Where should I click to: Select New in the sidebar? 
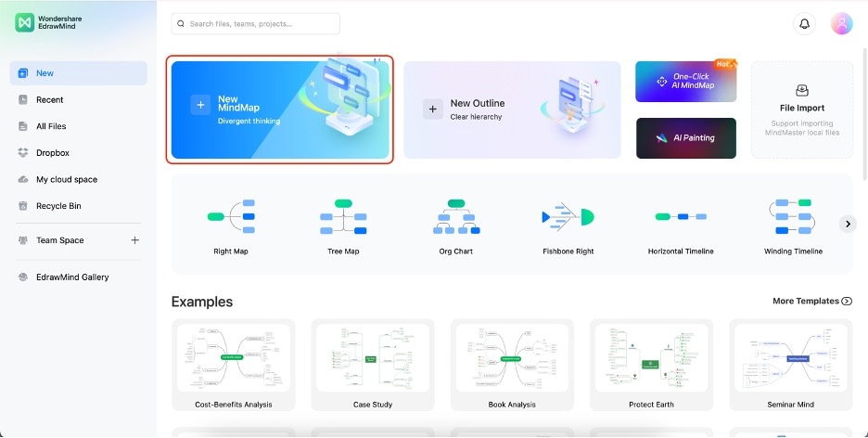(79, 73)
